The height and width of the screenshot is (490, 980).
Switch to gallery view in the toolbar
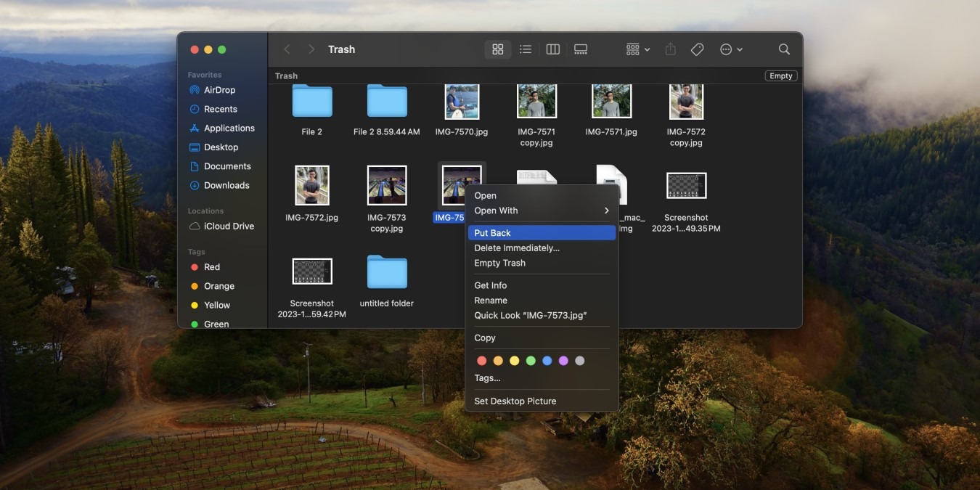pyautogui.click(x=580, y=49)
